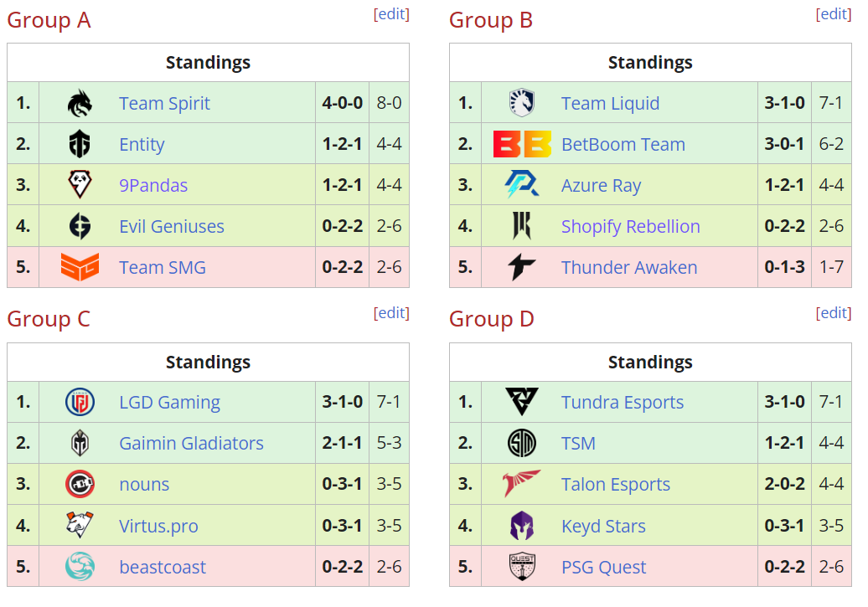Click the BetBoom Team BB logo
The height and width of the screenshot is (607, 868).
tap(522, 144)
